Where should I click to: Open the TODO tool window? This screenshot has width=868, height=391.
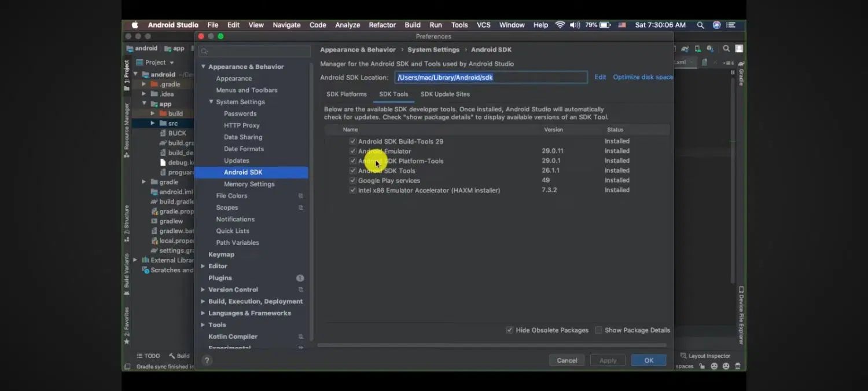pyautogui.click(x=148, y=356)
